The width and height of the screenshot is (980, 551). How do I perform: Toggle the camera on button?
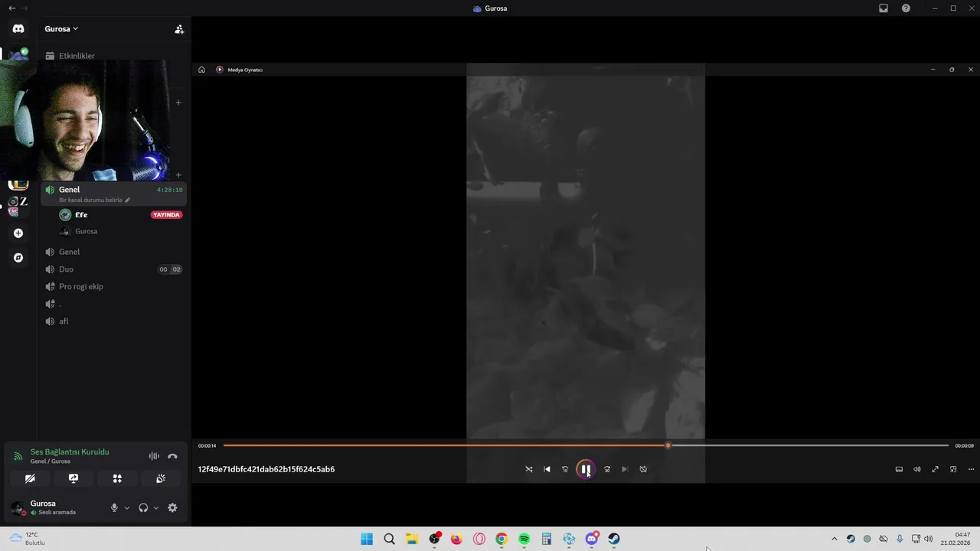pyautogui.click(x=30, y=478)
